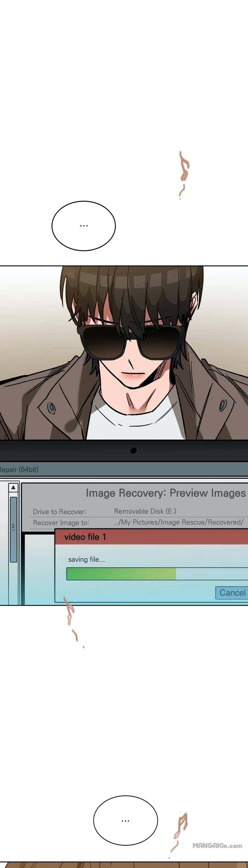The image size is (248, 868).
Task: Click the vertical scrollbar thumb grip
Action: click(14, 527)
